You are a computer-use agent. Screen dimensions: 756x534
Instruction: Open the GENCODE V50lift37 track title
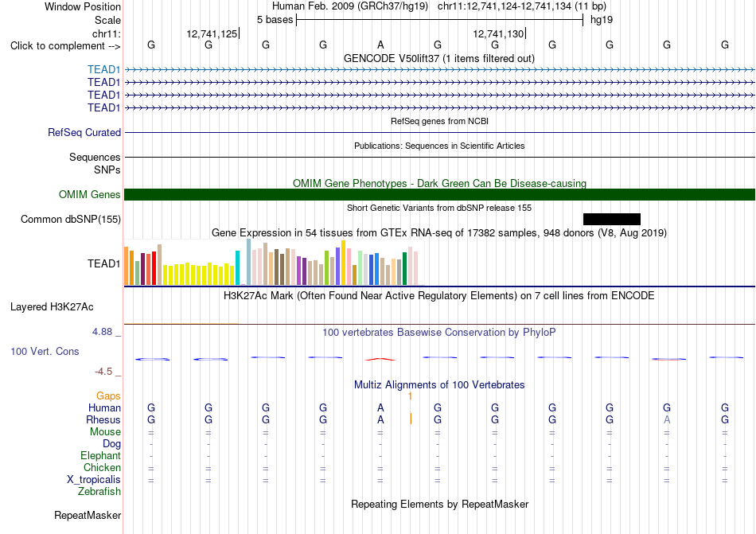point(439,59)
